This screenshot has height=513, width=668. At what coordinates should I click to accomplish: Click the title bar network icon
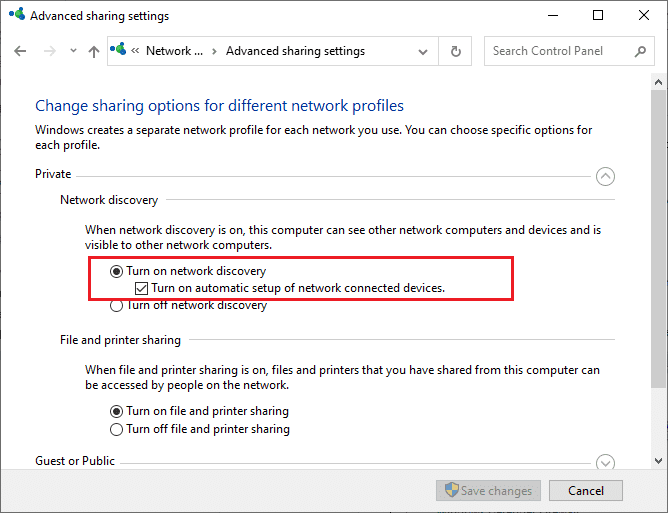15,16
